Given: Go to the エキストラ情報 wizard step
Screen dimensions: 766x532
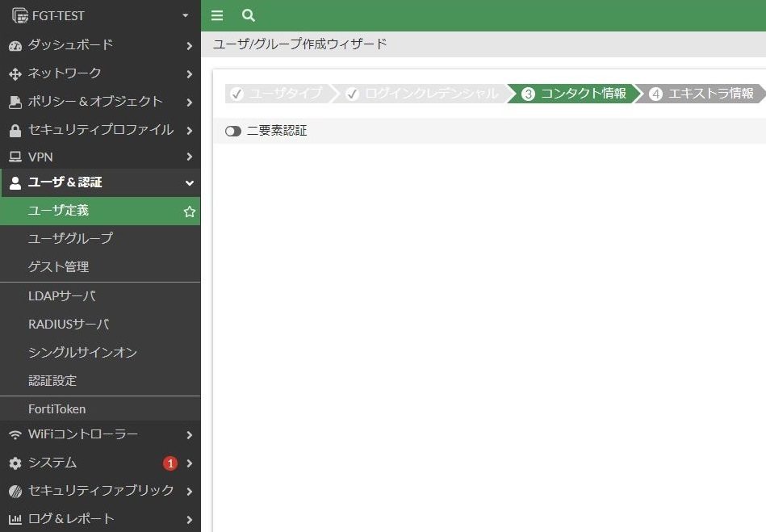Looking at the screenshot, I should [701, 94].
